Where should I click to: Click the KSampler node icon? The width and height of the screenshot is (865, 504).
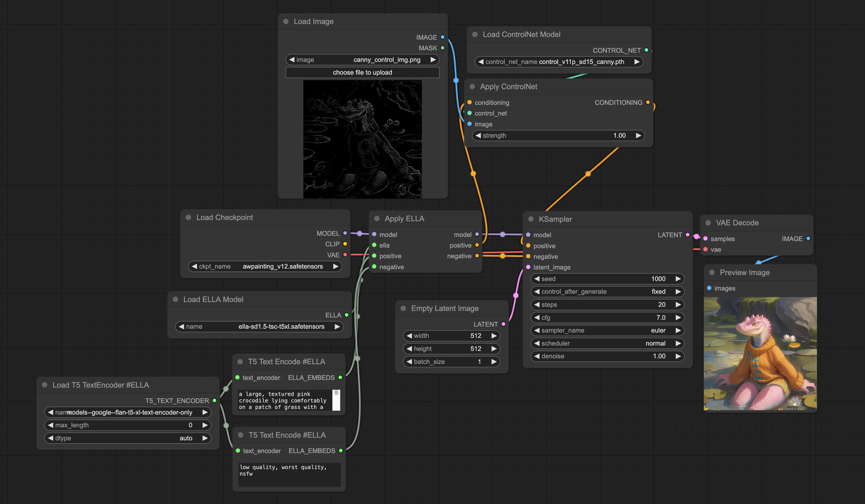(x=531, y=219)
